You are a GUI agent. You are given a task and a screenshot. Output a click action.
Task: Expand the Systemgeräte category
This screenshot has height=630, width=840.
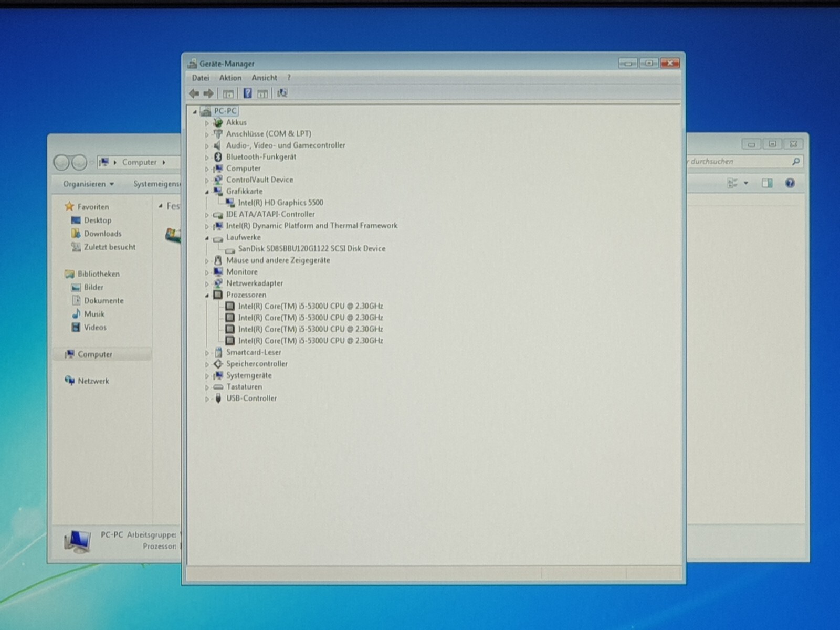click(x=207, y=376)
